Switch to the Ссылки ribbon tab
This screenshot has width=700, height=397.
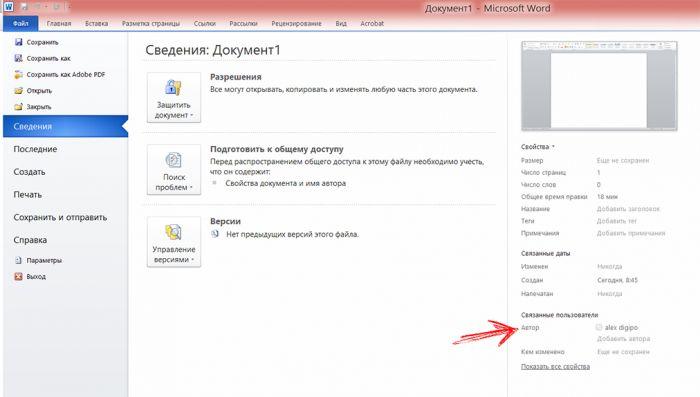coord(204,24)
